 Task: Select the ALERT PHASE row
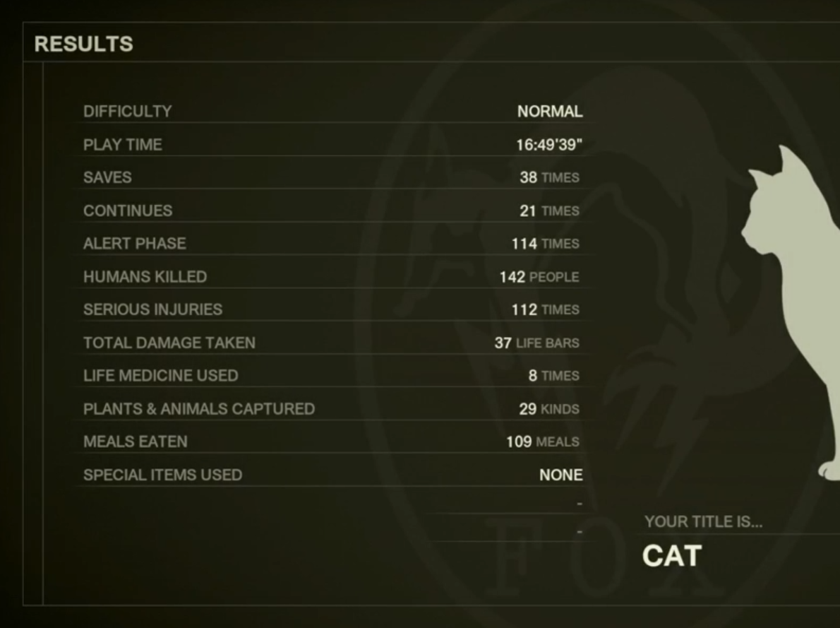[x=332, y=244]
